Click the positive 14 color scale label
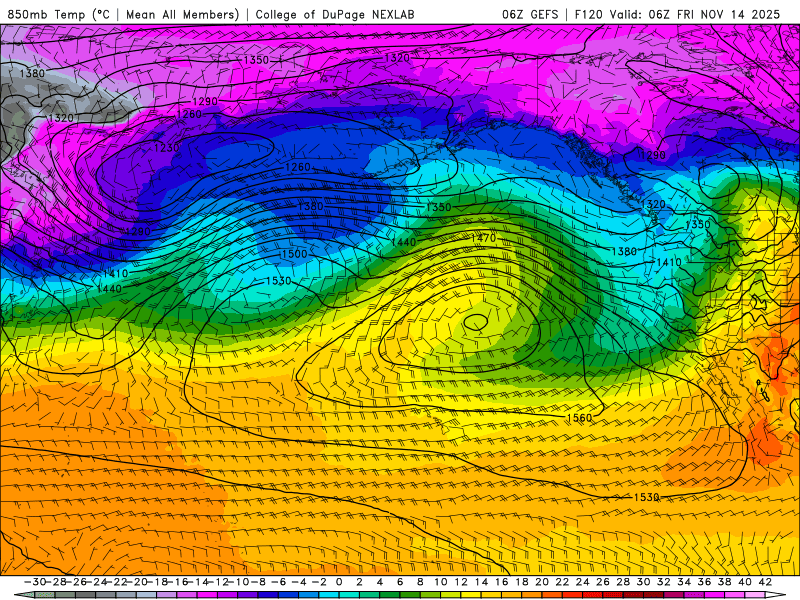Image resolution: width=800 pixels, height=600 pixels. pos(482,582)
